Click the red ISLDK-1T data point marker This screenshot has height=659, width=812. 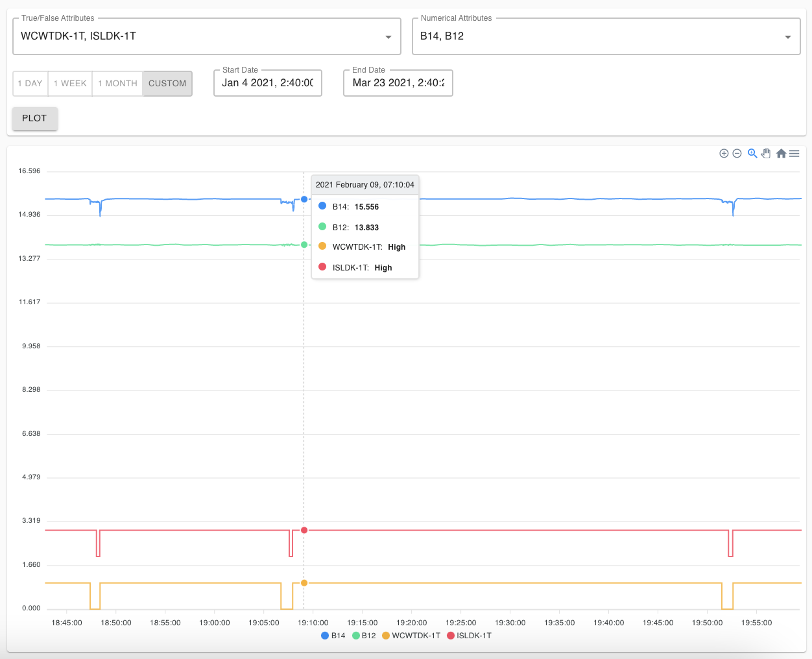point(304,531)
